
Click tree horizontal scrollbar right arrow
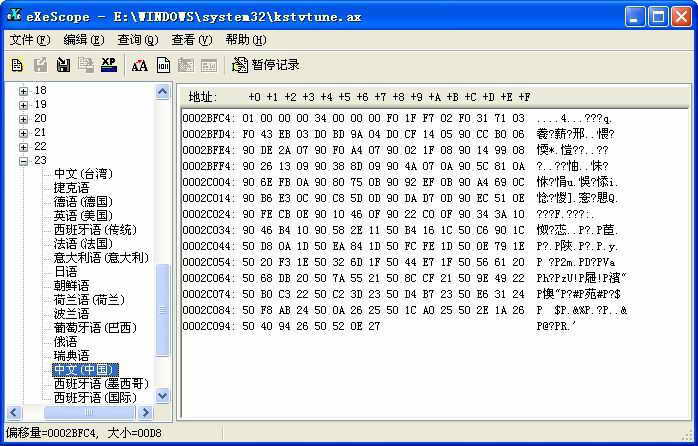tap(146, 411)
